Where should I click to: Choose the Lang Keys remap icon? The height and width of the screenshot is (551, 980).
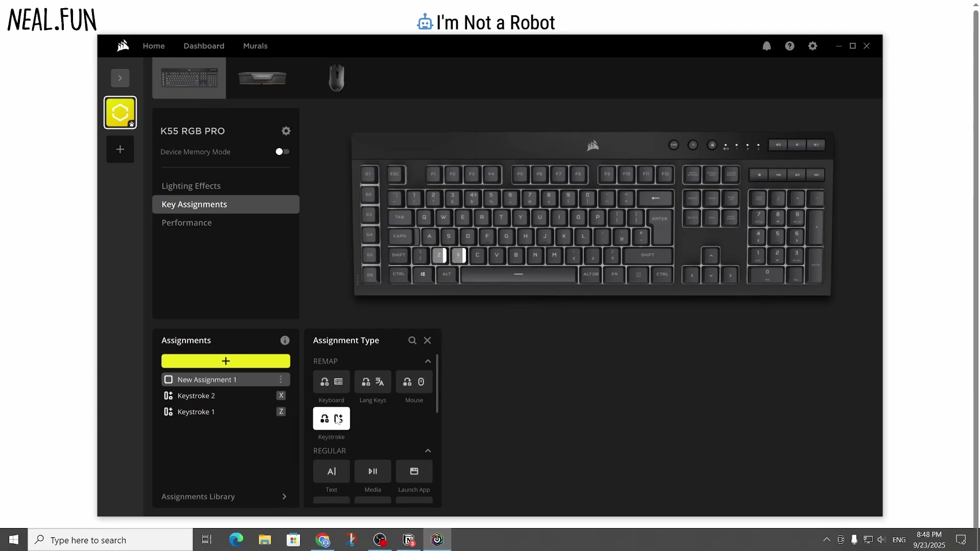(x=373, y=382)
